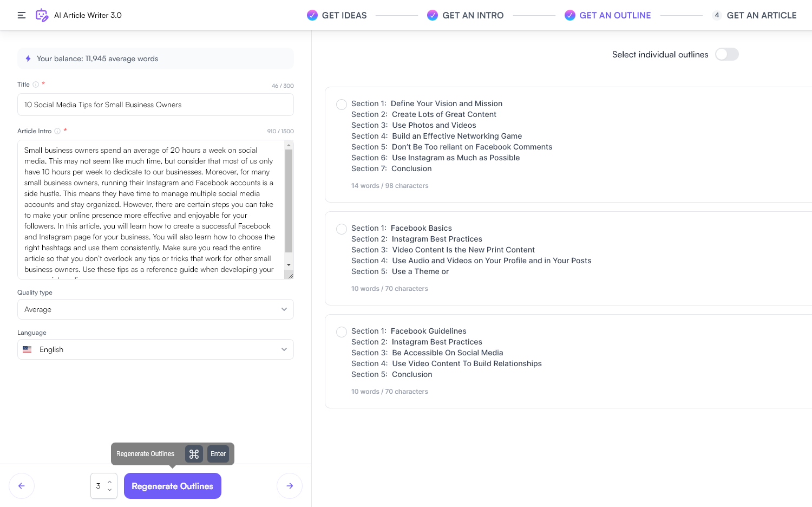Click the back arrow at bottom left

pos(22,486)
